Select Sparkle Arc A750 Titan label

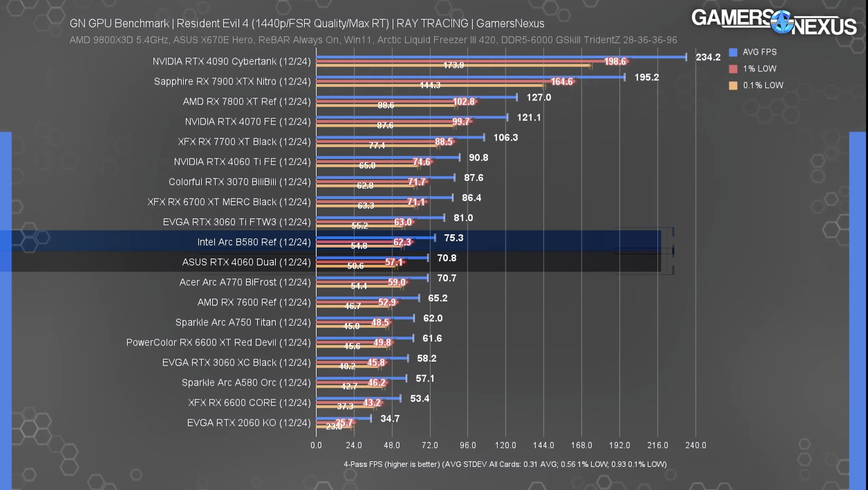click(x=243, y=322)
